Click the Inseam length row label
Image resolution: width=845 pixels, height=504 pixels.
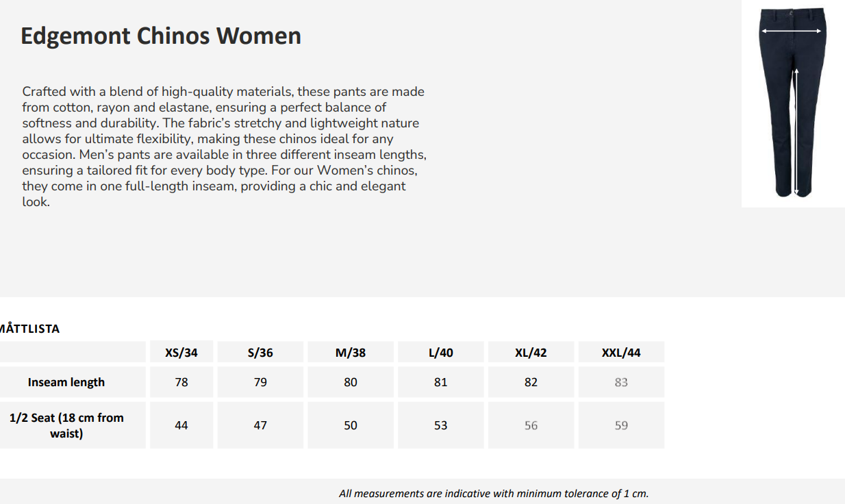pyautogui.click(x=66, y=382)
